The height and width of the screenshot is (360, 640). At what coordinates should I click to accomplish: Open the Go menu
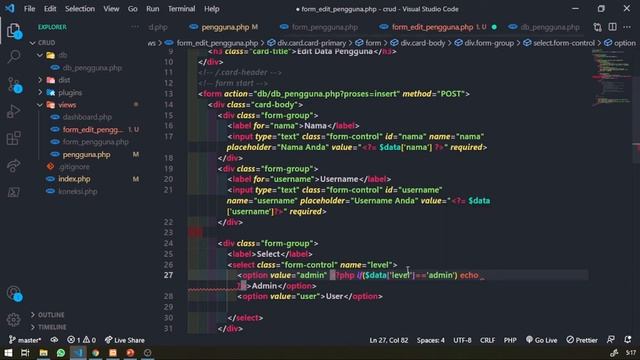pos(132,9)
